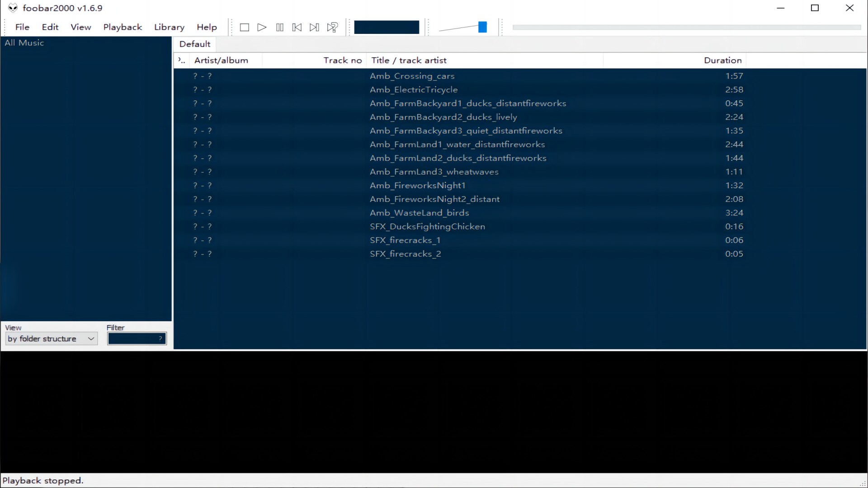Skip to previous track button

pos(297,28)
